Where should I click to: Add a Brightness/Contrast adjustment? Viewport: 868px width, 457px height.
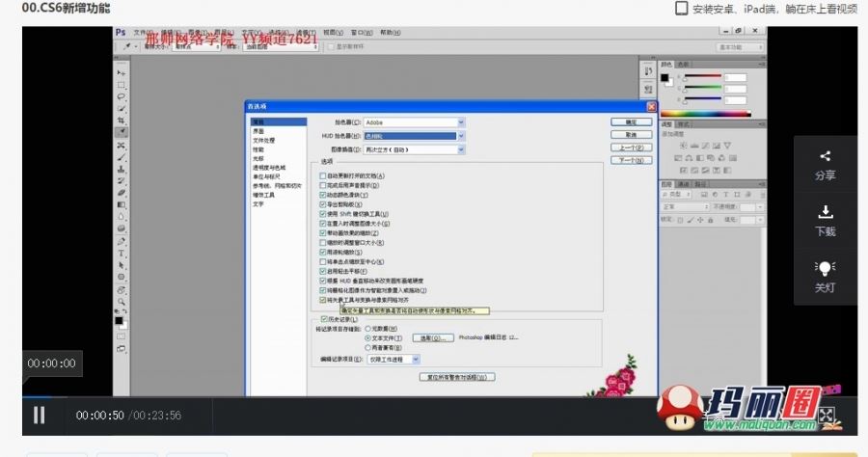click(683, 146)
